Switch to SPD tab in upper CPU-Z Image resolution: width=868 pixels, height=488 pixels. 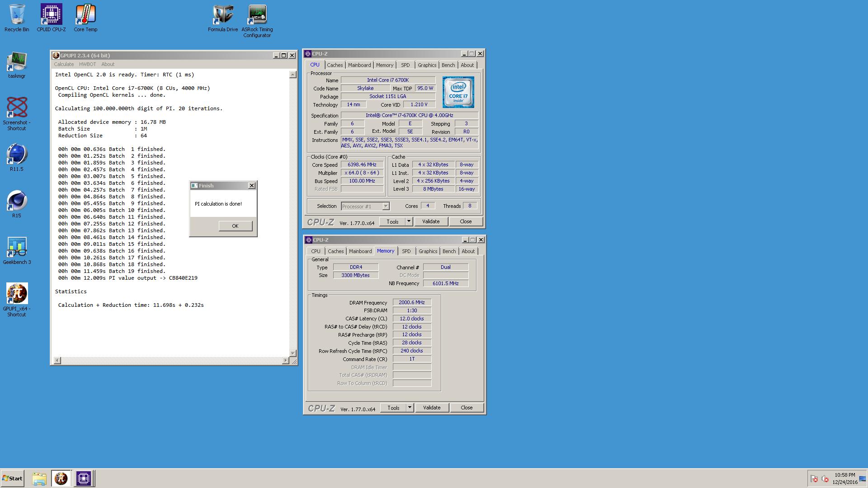pyautogui.click(x=406, y=65)
